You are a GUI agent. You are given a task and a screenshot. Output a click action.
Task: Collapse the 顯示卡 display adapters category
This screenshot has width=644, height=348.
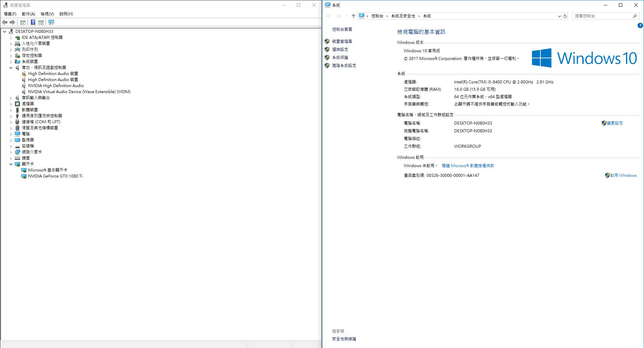click(11, 164)
